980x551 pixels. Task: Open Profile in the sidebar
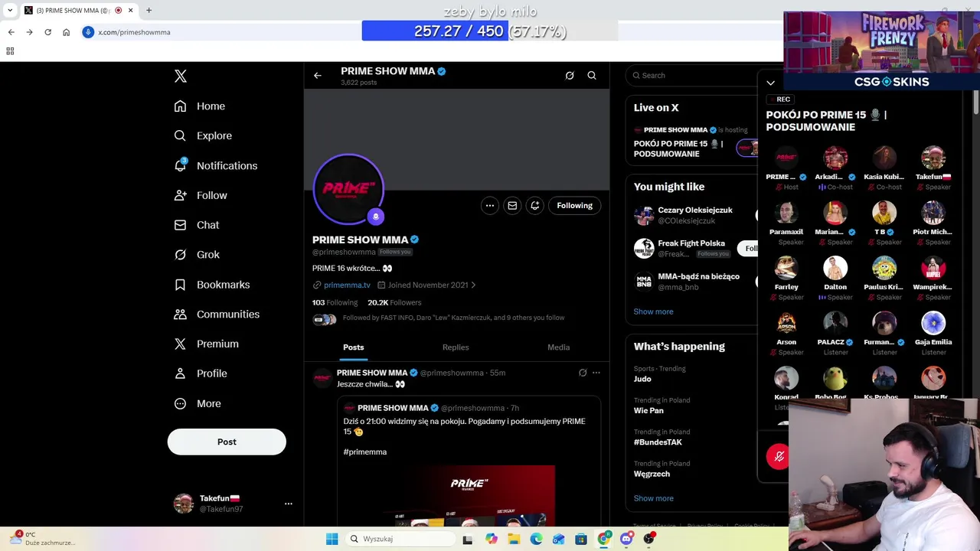[x=201, y=373]
